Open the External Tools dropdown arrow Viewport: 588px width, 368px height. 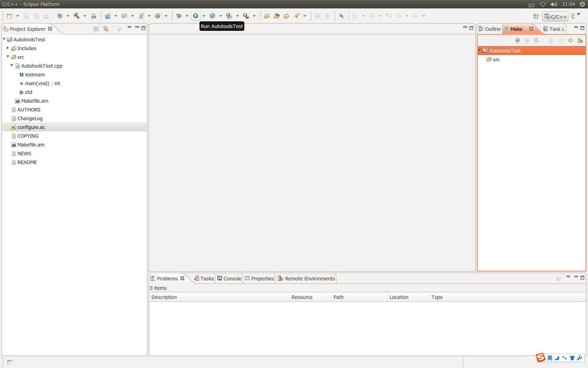[254, 16]
